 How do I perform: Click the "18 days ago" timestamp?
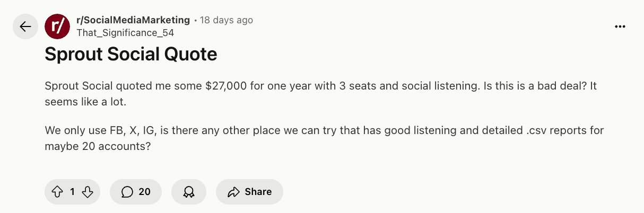[x=227, y=20]
